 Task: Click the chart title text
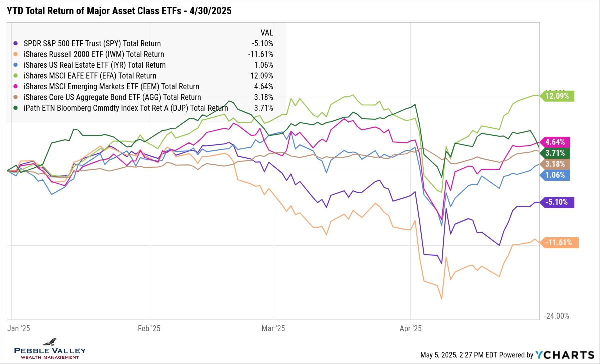click(118, 10)
